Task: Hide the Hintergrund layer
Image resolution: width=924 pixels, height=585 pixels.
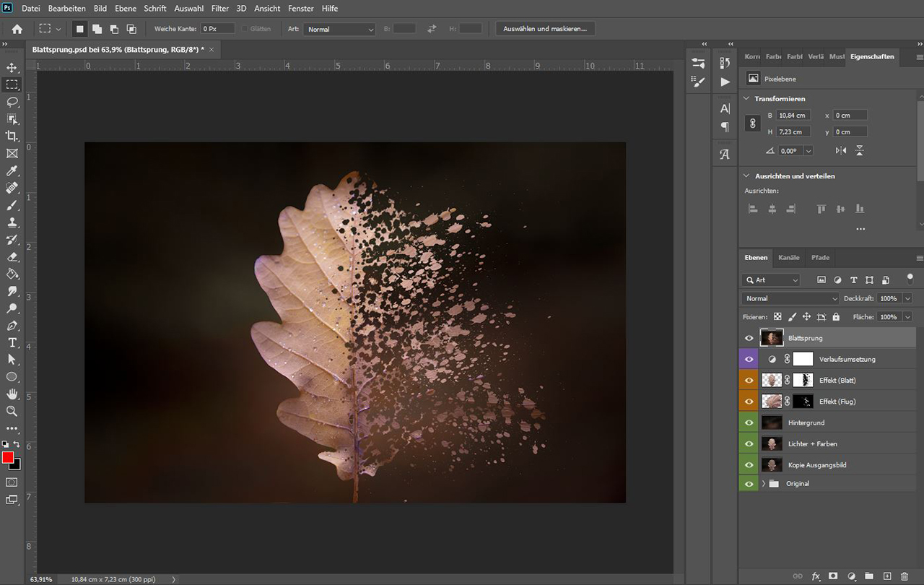Action: [749, 422]
